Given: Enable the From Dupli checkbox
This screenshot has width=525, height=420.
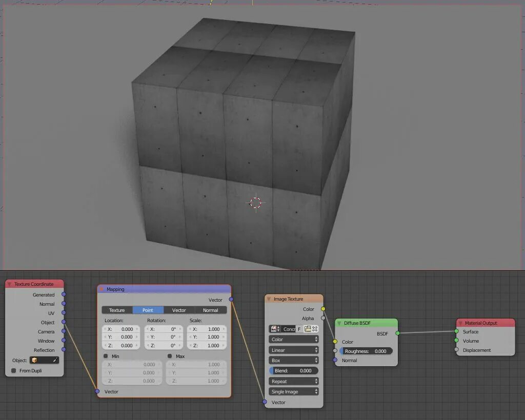Looking at the screenshot, I should [14, 370].
